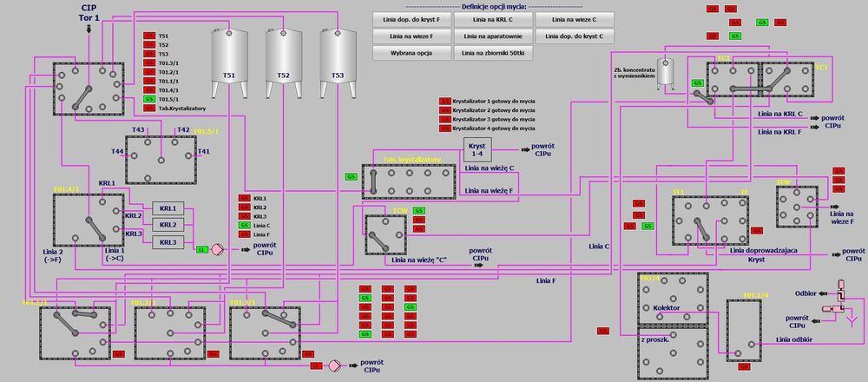Click the 'Krystalizator 3 gotowy do mycia' indicator
The width and height of the screenshot is (868, 382).
coord(445,119)
